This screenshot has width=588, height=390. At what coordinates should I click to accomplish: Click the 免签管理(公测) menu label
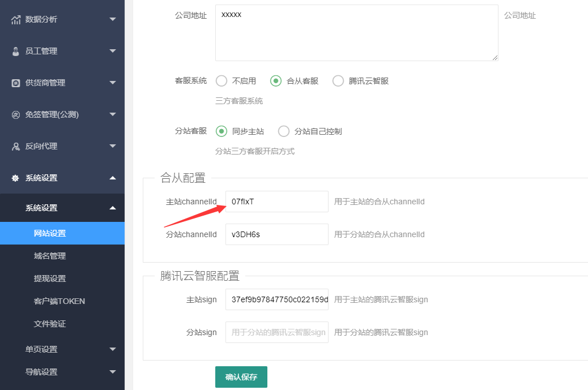[x=52, y=115]
